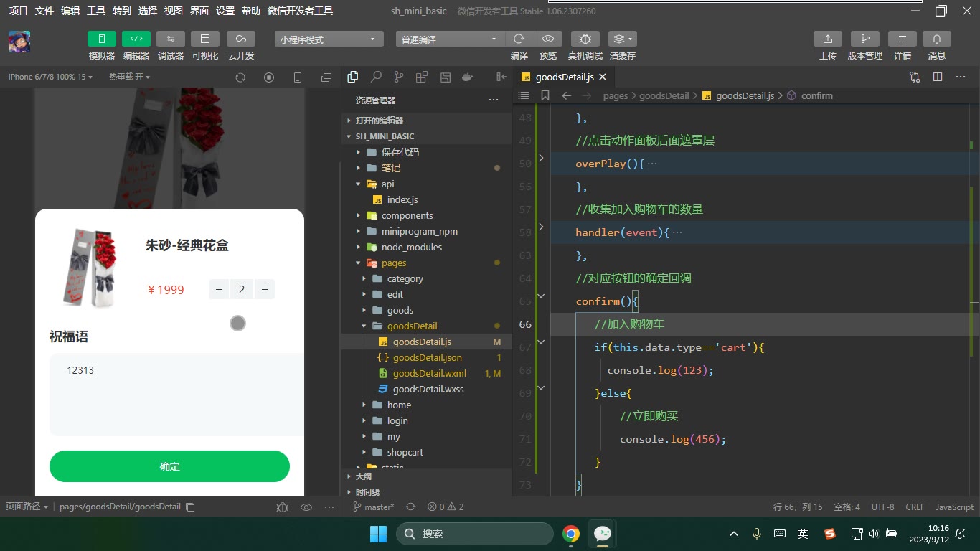The width and height of the screenshot is (980, 551).
Task: Click the simulator refresh icon
Action: [240, 77]
